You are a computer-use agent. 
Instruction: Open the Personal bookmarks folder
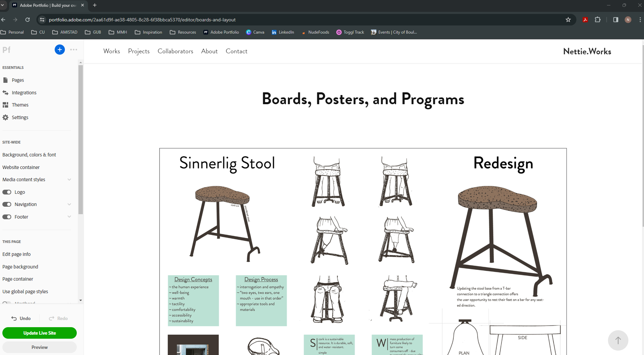pos(12,32)
